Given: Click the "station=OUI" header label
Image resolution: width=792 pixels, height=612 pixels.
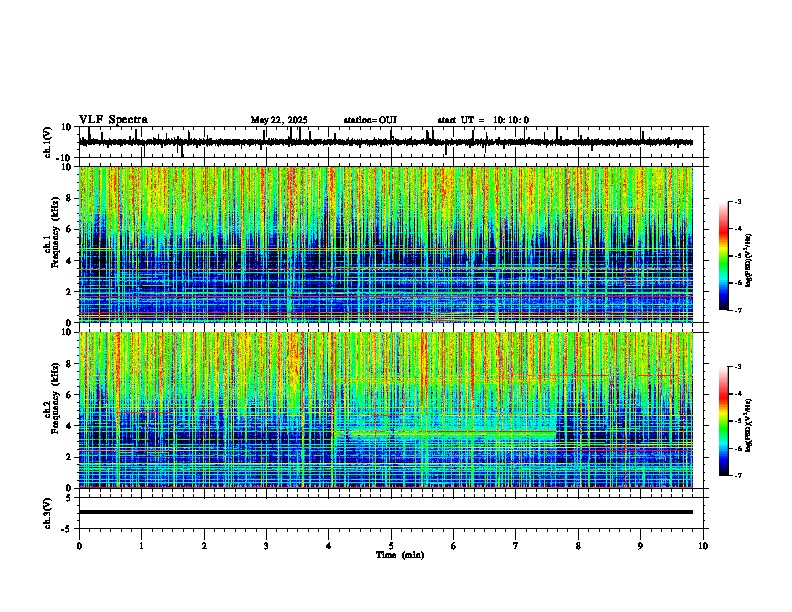Looking at the screenshot, I should pyautogui.click(x=370, y=120).
